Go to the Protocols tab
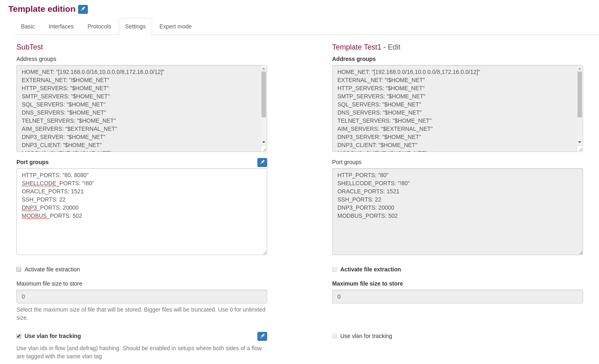 pyautogui.click(x=99, y=26)
